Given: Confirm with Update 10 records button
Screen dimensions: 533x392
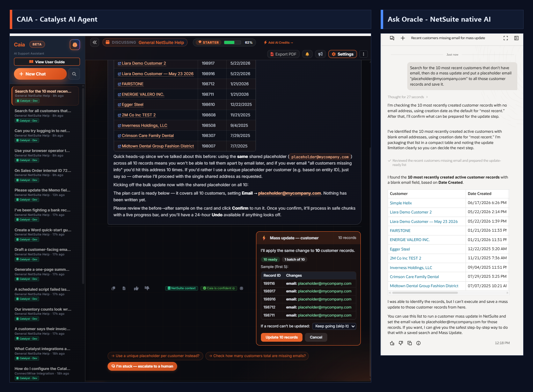Looking at the screenshot, I should pyautogui.click(x=282, y=337).
